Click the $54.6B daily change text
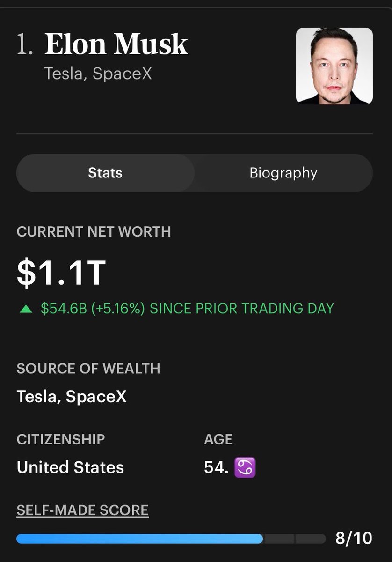The image size is (392, 562). [x=187, y=309]
